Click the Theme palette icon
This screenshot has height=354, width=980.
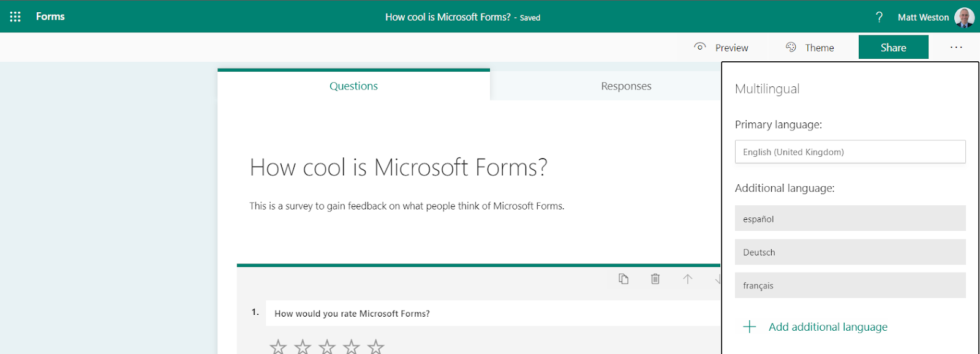[x=791, y=47]
